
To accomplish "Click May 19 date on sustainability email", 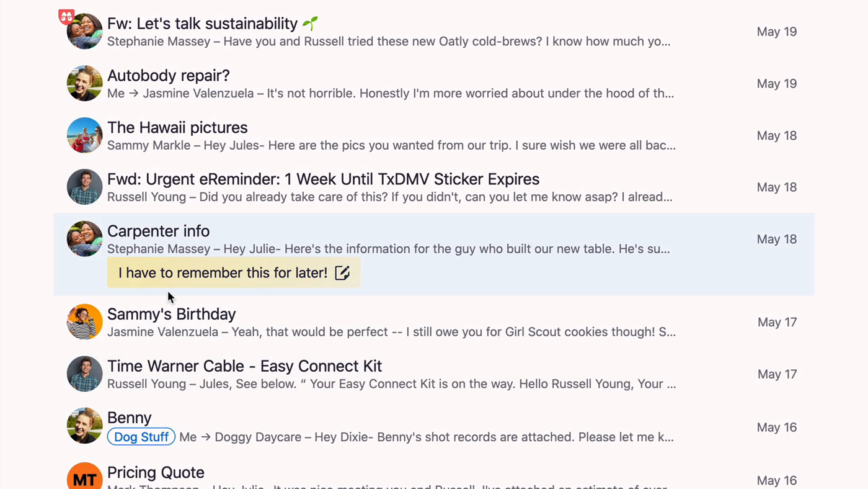I will (776, 32).
